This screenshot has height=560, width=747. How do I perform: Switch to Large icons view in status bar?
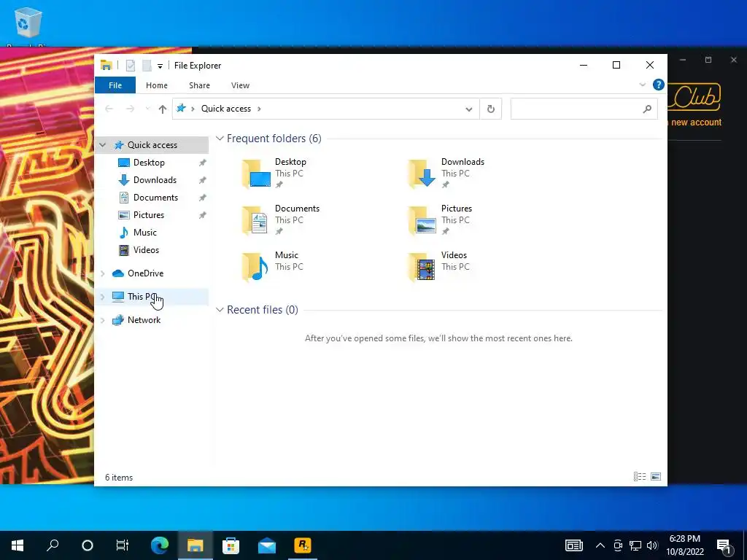[656, 477]
